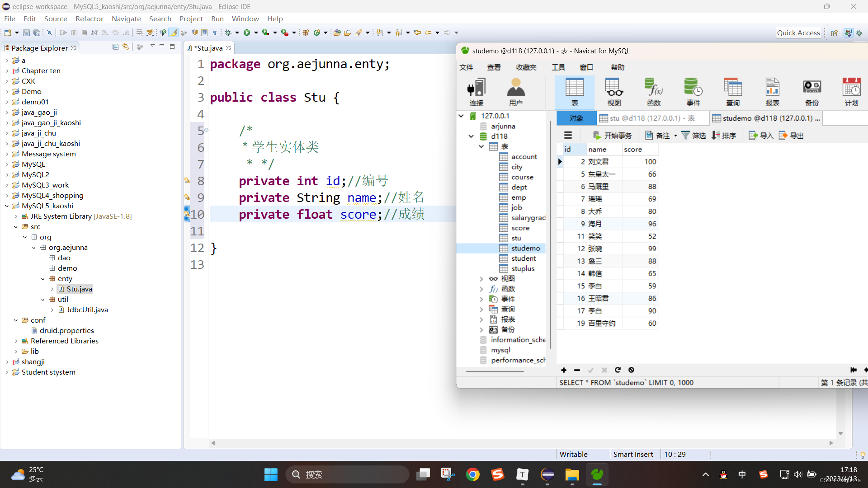Switch to stu @d118 table tab

tap(653, 118)
